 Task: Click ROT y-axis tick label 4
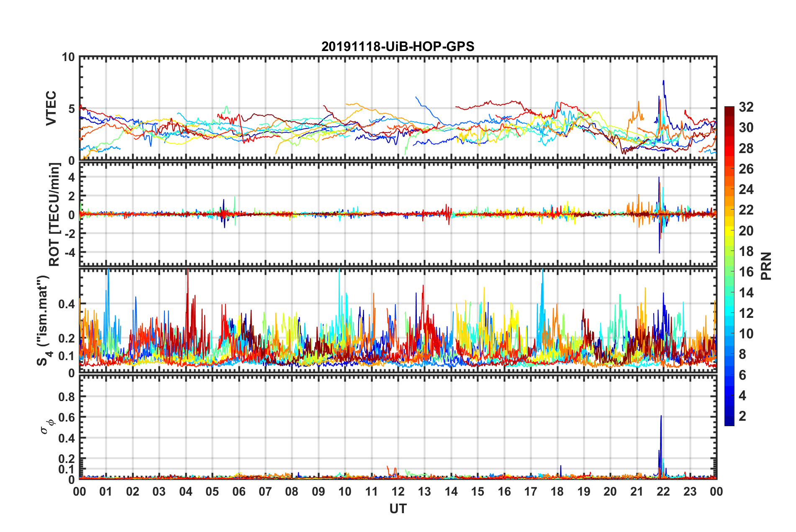tap(72, 177)
